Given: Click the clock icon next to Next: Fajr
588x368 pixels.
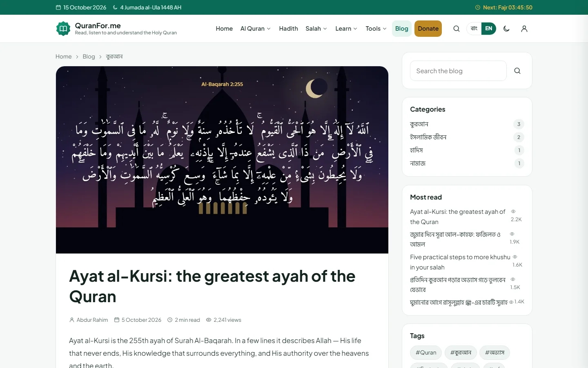Looking at the screenshot, I should pyautogui.click(x=478, y=7).
